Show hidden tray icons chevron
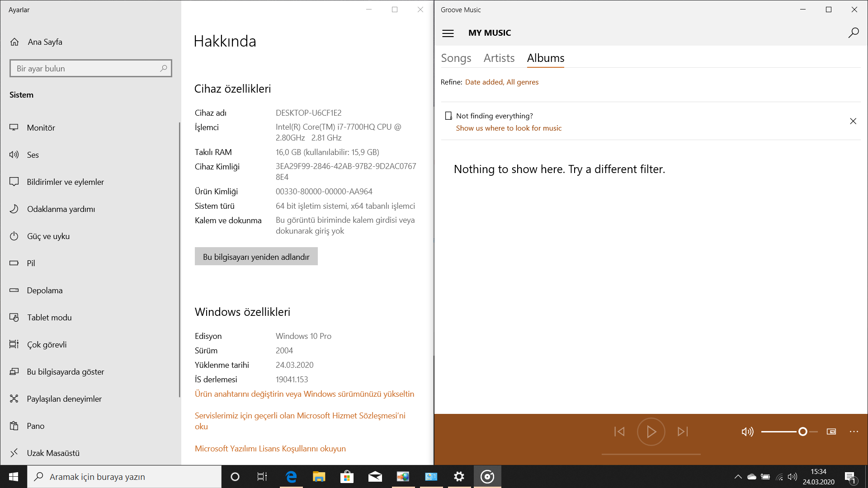This screenshot has height=488, width=868. [x=738, y=476]
